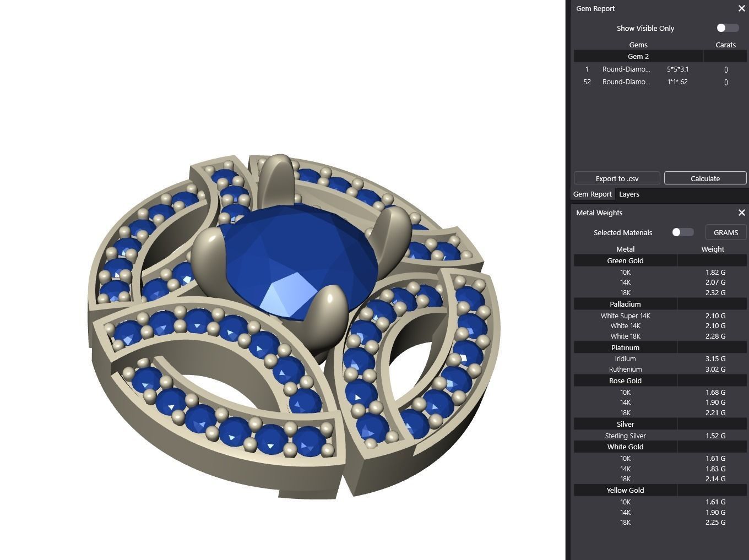
Task: Click the 3.15 G weight value
Action: click(715, 358)
